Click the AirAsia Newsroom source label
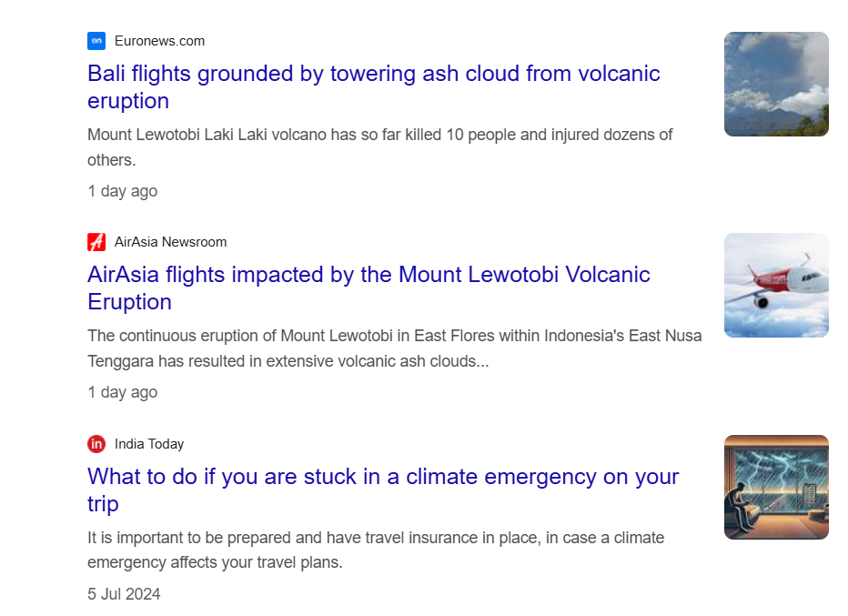Image resolution: width=848 pixels, height=616 pixels. coord(170,242)
